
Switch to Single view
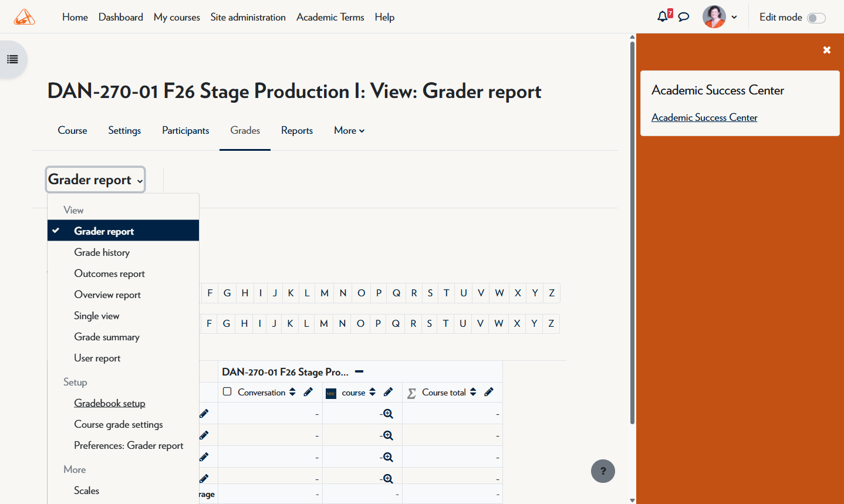tap(123, 316)
